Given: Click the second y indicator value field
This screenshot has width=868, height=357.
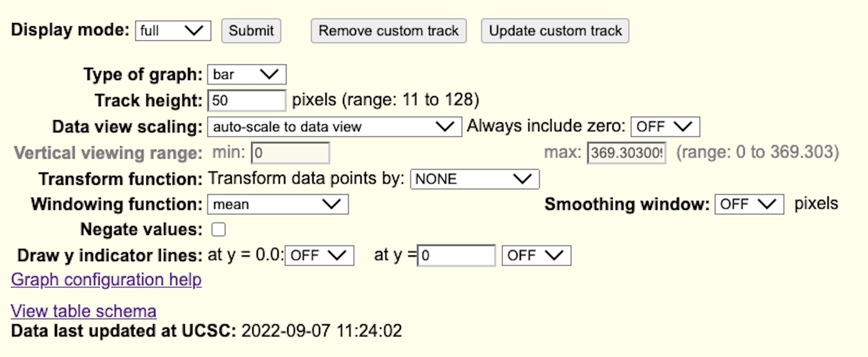Looking at the screenshot, I should (x=456, y=256).
